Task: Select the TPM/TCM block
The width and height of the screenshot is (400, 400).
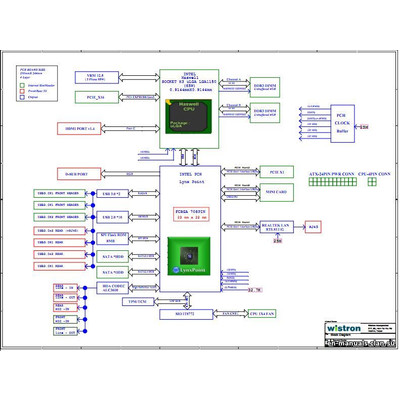Action: pyautogui.click(x=138, y=302)
